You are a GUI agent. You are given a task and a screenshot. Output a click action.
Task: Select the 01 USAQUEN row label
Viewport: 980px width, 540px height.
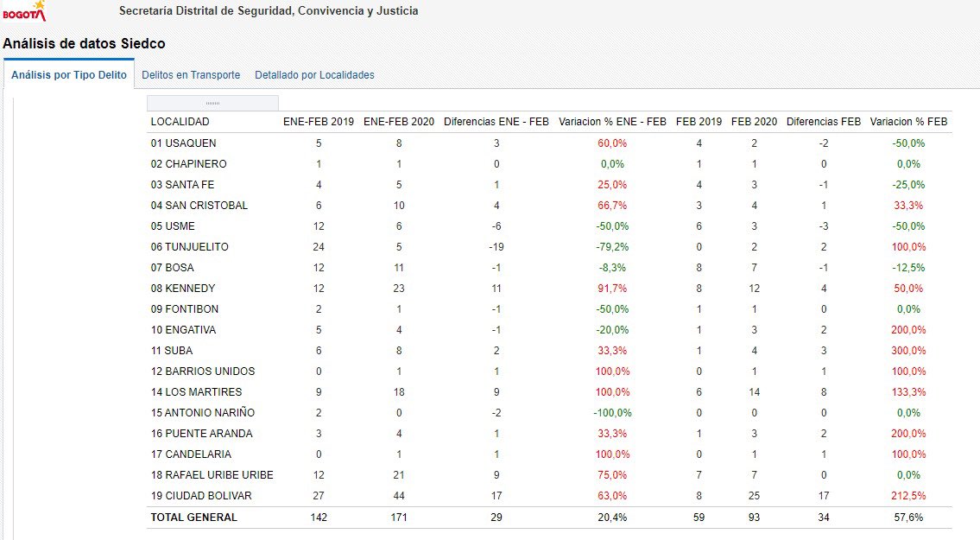183,143
